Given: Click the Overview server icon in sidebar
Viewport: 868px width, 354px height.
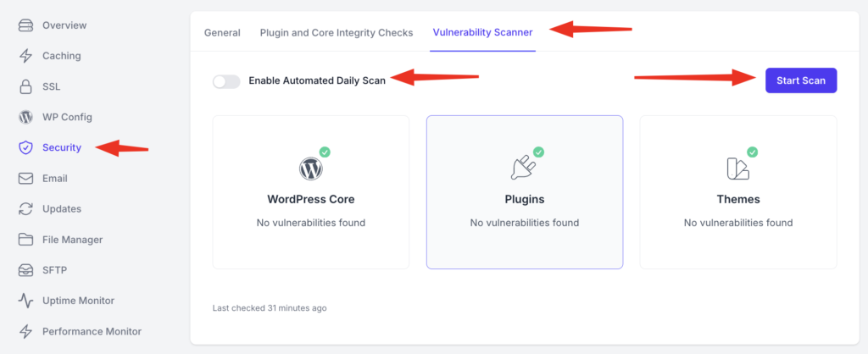Looking at the screenshot, I should (x=26, y=25).
